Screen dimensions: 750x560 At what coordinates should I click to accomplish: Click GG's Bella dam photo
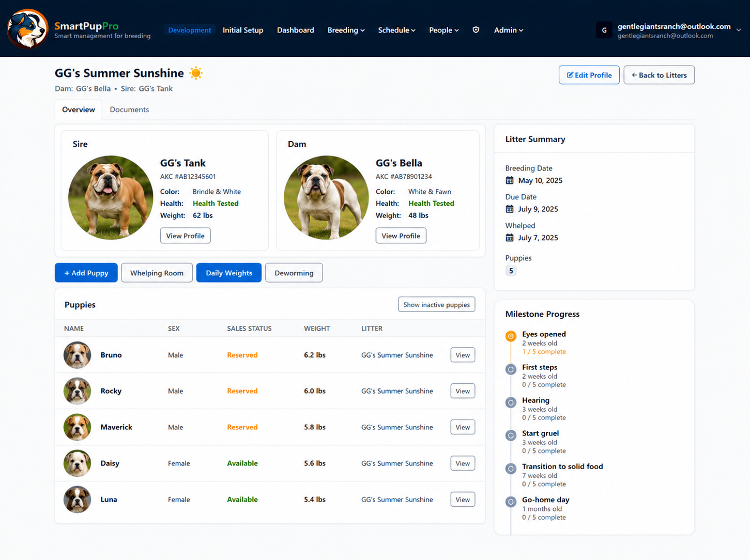point(326,197)
